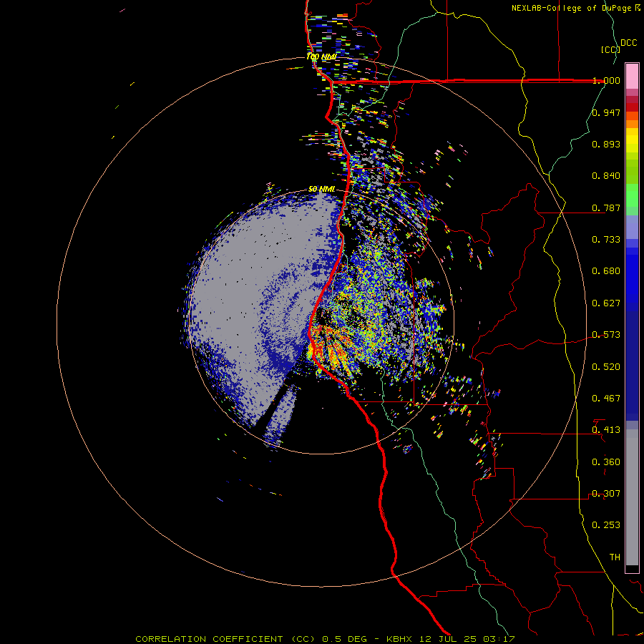Select the 0.307 scale value
Screen dimensions: 644x644
tap(606, 494)
